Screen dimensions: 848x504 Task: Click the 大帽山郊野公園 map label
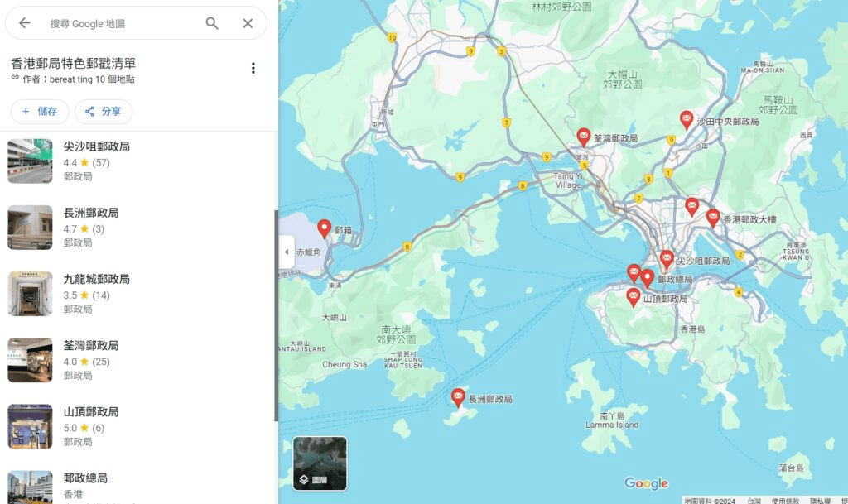[x=622, y=79]
